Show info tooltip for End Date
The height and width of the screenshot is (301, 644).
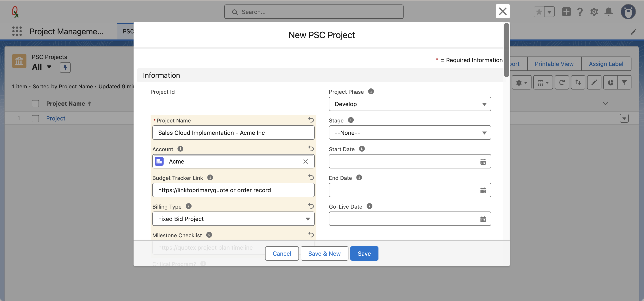(x=359, y=178)
